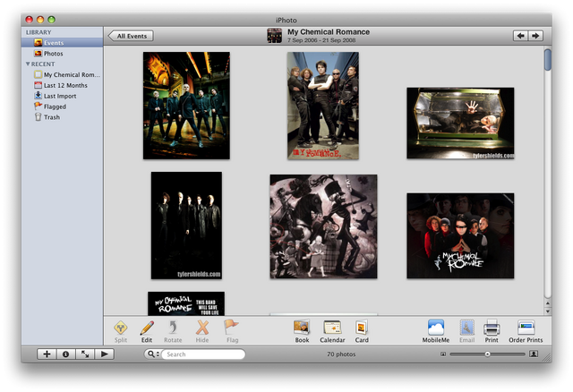This screenshot has width=573, height=392.
Task: Click the 70 photos status text
Action: 341,354
